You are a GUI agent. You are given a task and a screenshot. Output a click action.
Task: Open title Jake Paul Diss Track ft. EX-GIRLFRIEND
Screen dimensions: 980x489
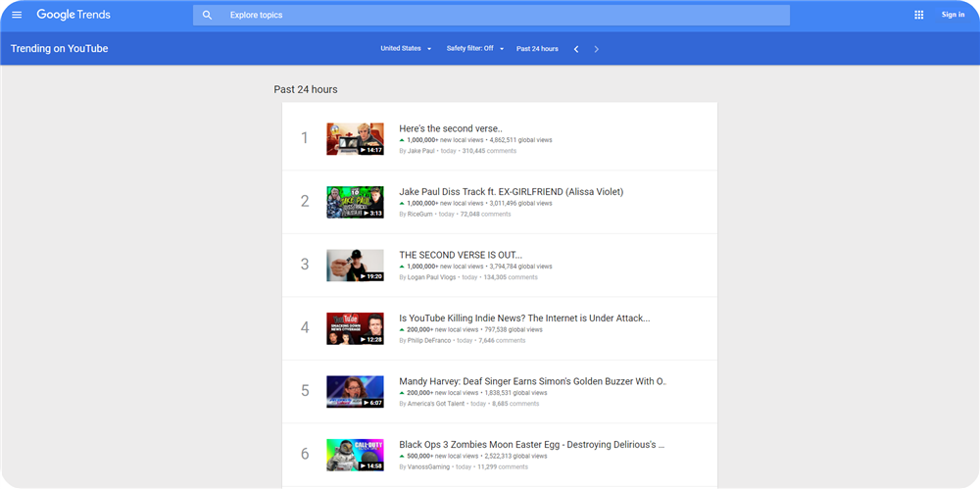512,191
